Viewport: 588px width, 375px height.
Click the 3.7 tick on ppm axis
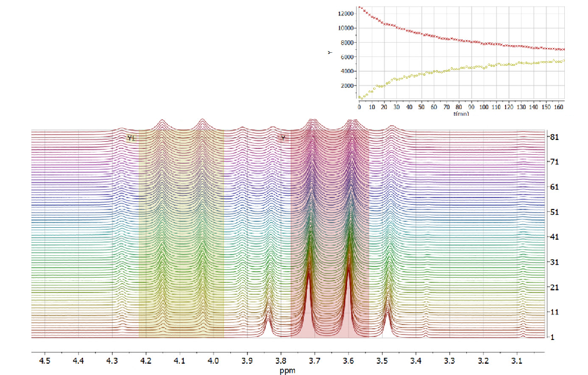(314, 361)
